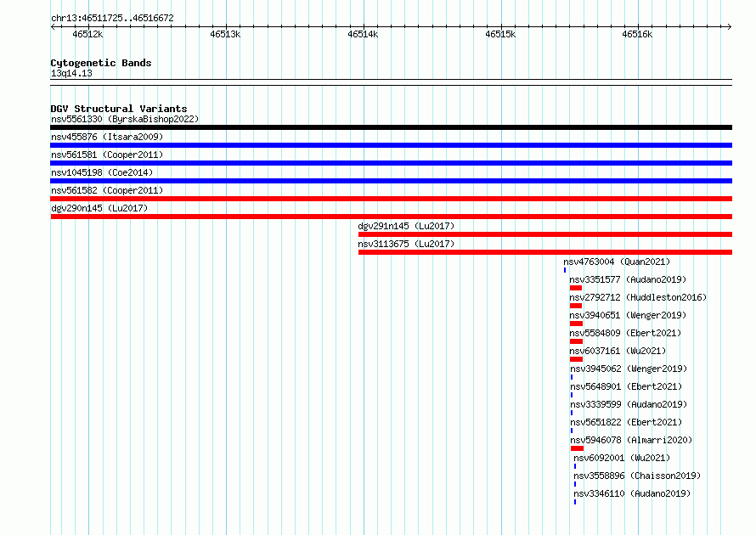Click the black nsv5561330 ByrskaBishop2022 variant bar
Viewport: 756px width, 535px height.
(x=391, y=127)
